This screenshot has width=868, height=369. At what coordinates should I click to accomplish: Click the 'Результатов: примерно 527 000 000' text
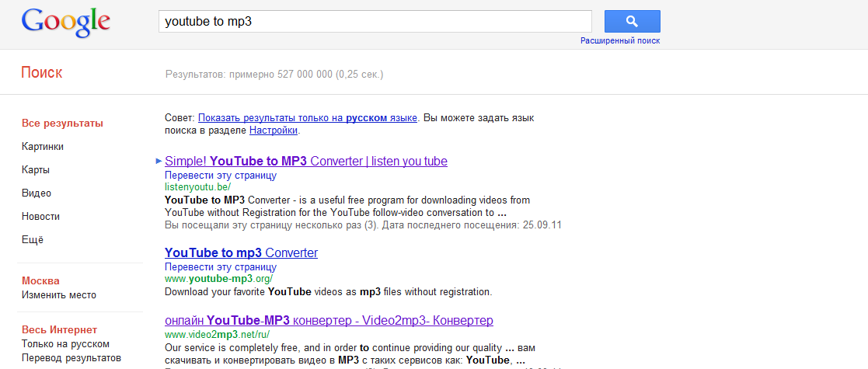[274, 74]
